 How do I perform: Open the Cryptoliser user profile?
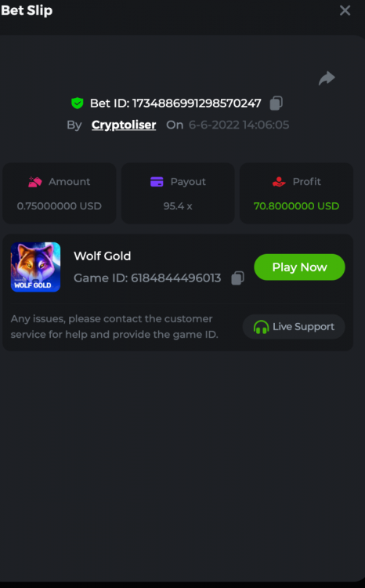(x=124, y=125)
